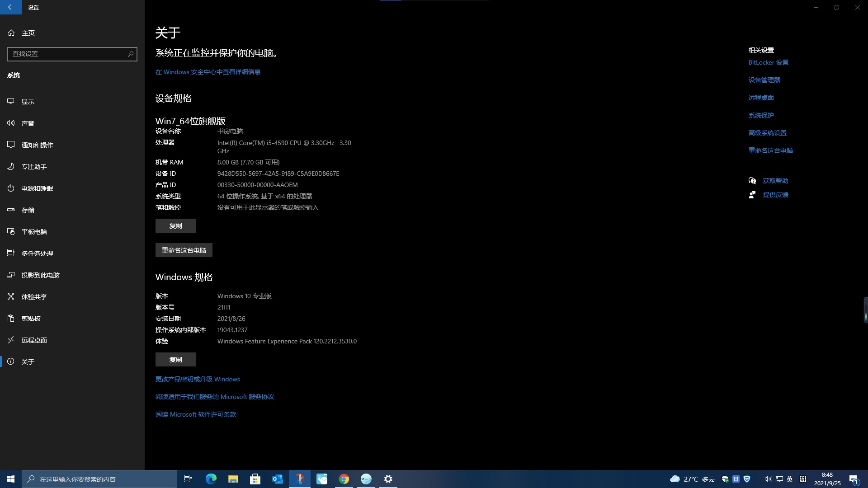Open File Explorer from the taskbar
The width and height of the screenshot is (868, 488).
click(x=233, y=479)
